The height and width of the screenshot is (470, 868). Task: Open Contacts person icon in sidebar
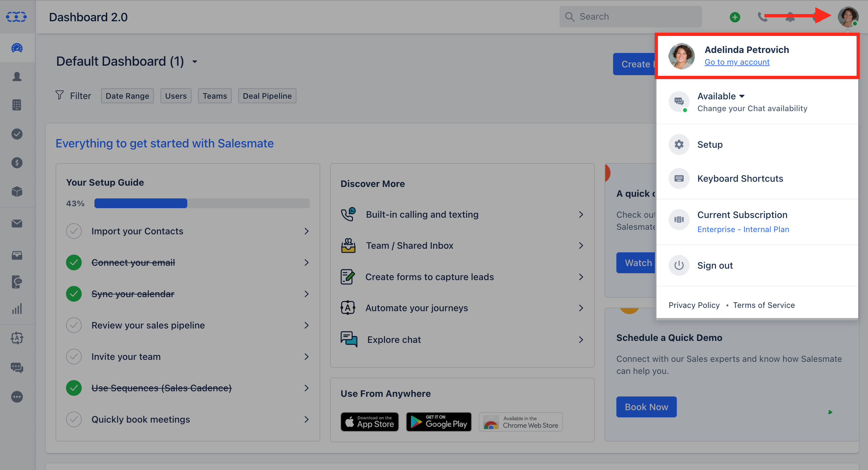click(x=17, y=77)
